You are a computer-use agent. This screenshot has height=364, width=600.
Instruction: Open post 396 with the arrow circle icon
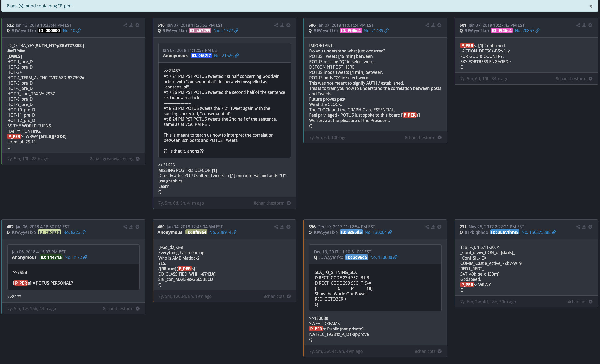tap(439, 227)
